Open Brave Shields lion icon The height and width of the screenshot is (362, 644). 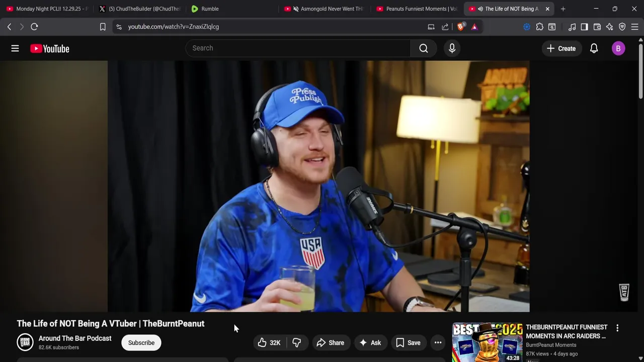click(x=460, y=27)
